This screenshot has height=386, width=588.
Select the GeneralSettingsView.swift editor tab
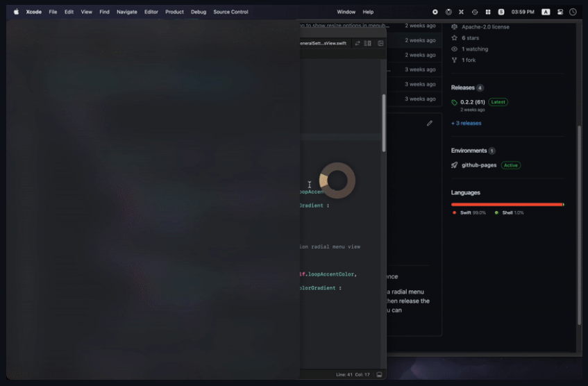pyautogui.click(x=322, y=43)
